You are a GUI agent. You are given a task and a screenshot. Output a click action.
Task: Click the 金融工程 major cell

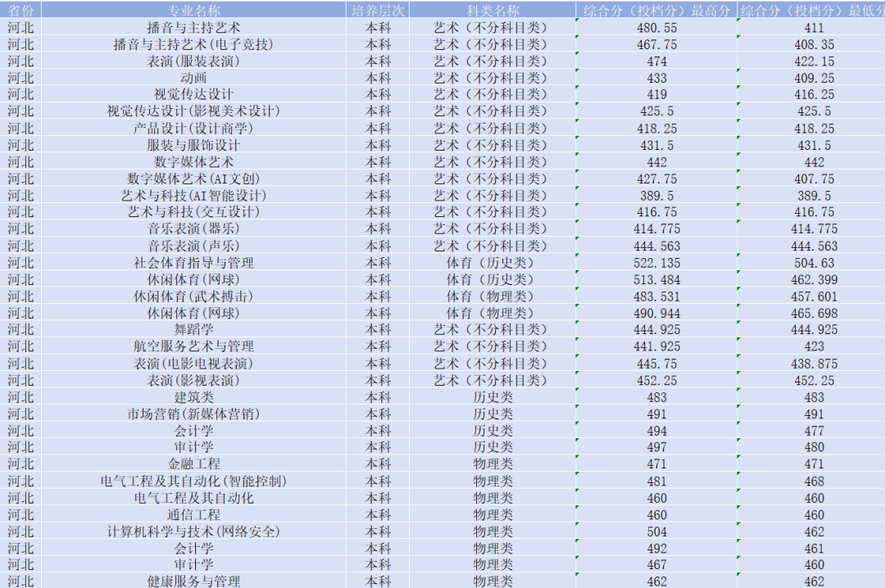193,464
